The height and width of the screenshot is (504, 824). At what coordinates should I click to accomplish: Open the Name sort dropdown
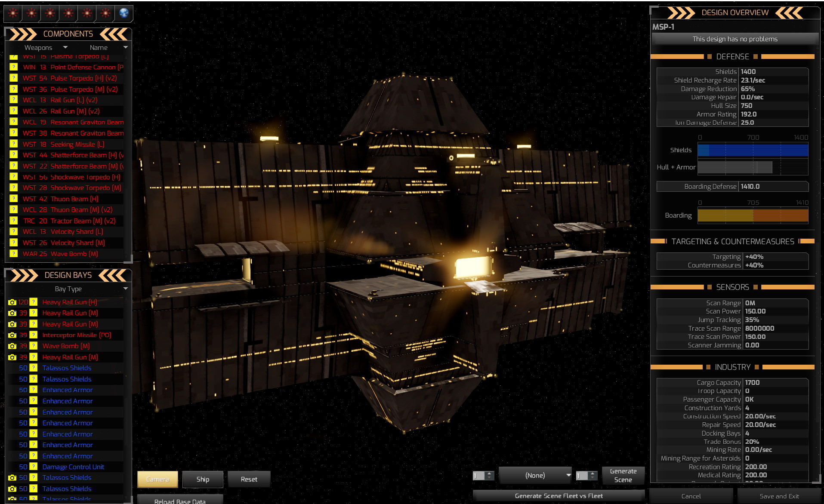click(107, 48)
